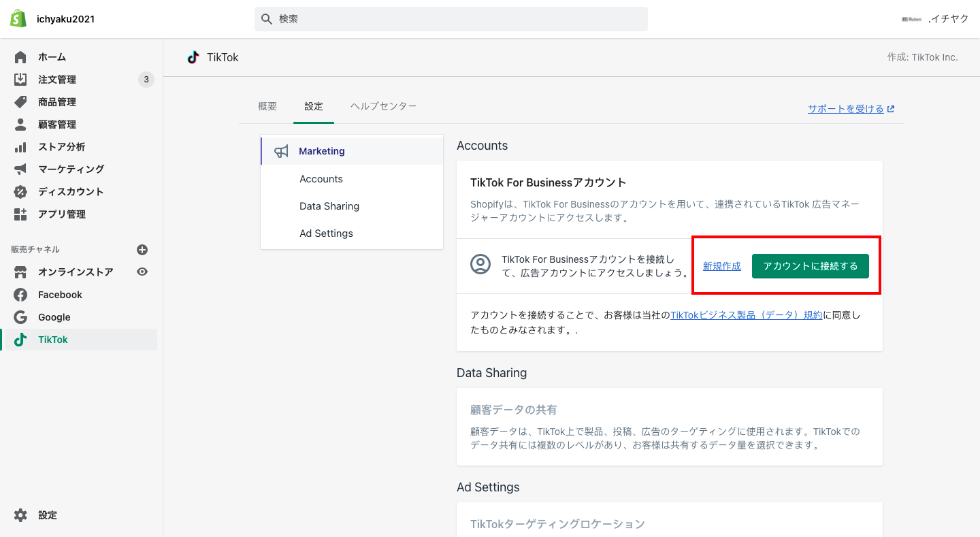This screenshot has height=537, width=980.
Task: Go to ホーム in the sidebar
Action: (x=52, y=57)
